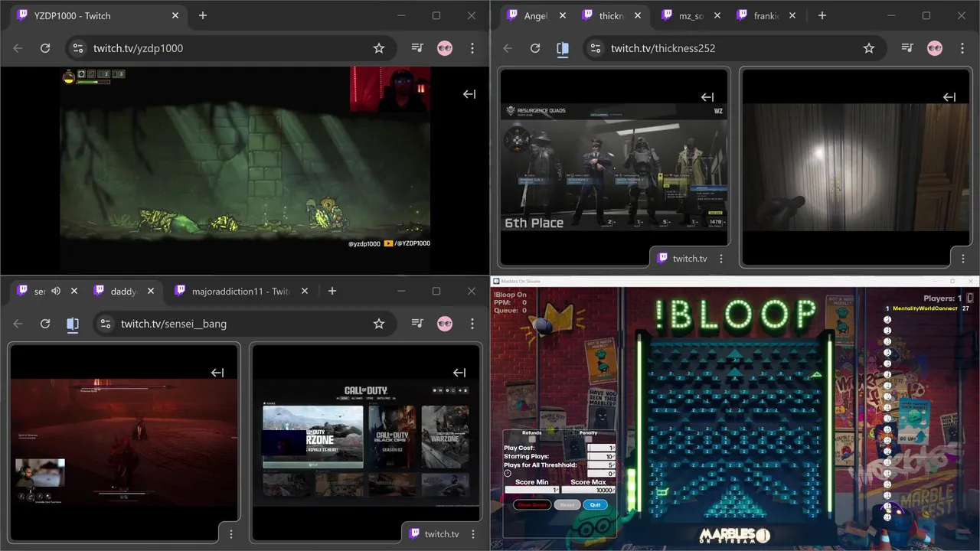Open new tab in the thickness252 window
This screenshot has width=980, height=551.
tap(822, 15)
